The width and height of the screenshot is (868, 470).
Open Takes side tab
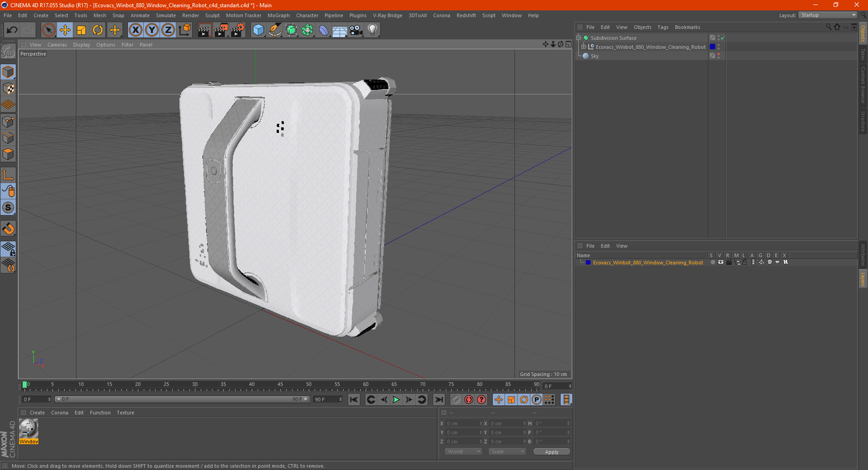tap(863, 54)
